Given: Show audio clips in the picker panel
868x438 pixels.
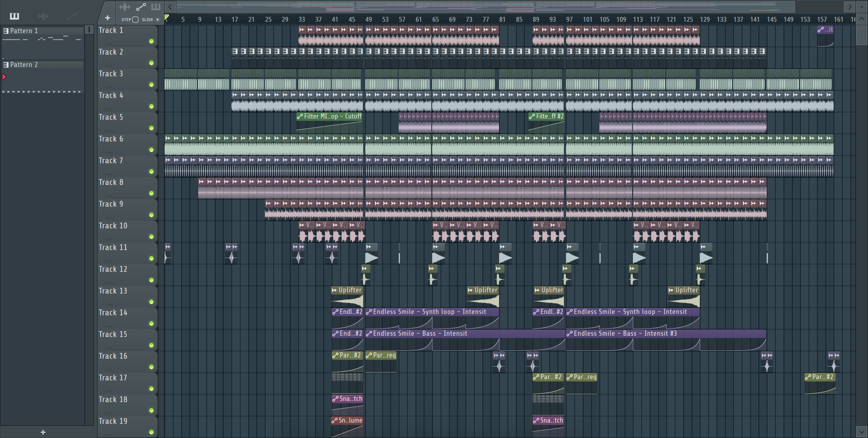Looking at the screenshot, I should (43, 16).
